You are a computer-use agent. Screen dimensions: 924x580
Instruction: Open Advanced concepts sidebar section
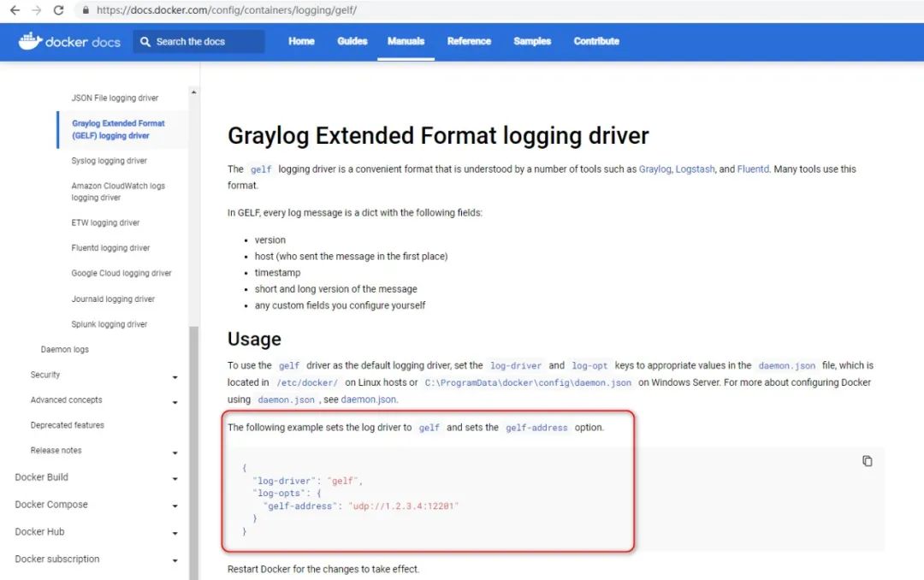click(x=67, y=399)
